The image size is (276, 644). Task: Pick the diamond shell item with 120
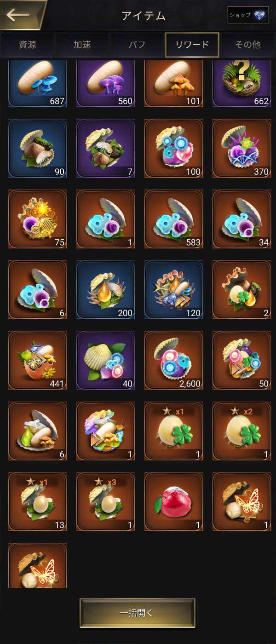click(173, 290)
